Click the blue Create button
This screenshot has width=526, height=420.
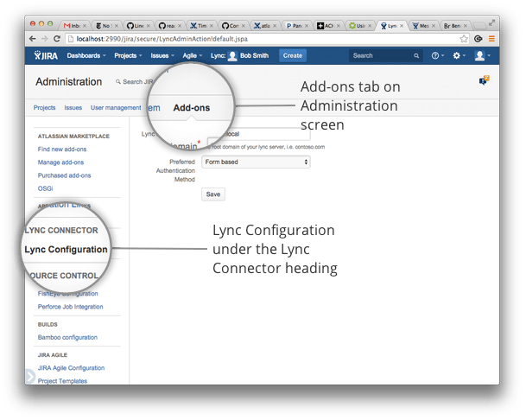293,55
